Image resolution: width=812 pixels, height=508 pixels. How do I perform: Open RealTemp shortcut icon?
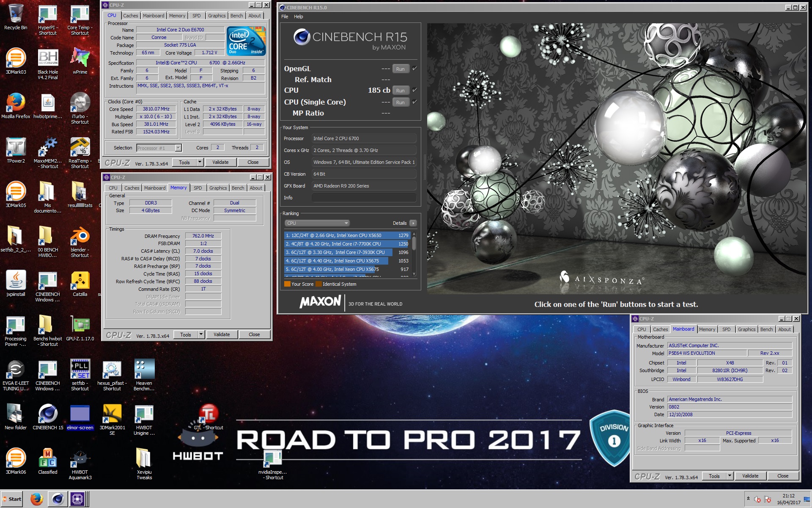point(80,147)
